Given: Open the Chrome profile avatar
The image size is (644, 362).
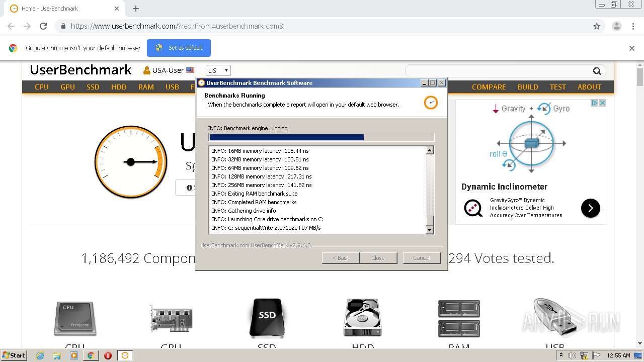Looking at the screenshot, I should (616, 26).
